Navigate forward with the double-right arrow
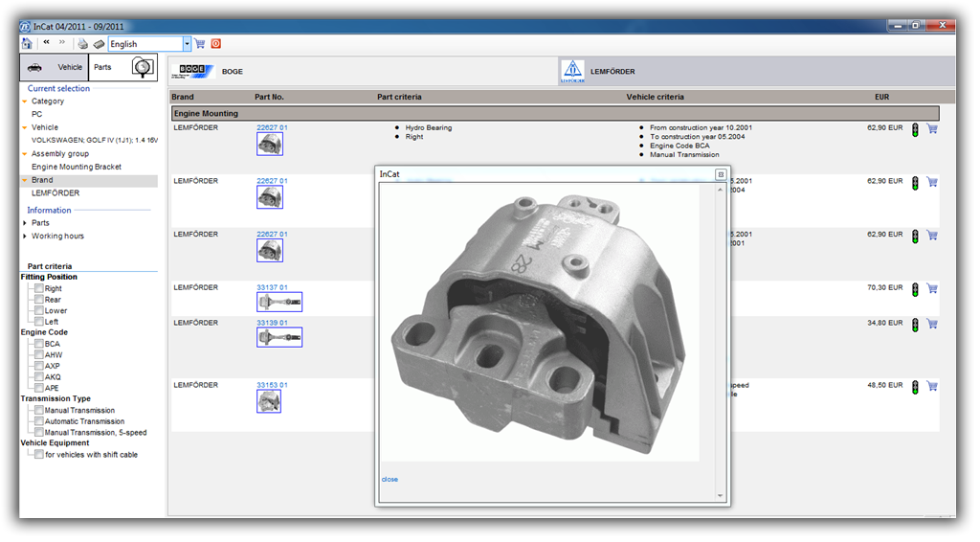 [62, 42]
